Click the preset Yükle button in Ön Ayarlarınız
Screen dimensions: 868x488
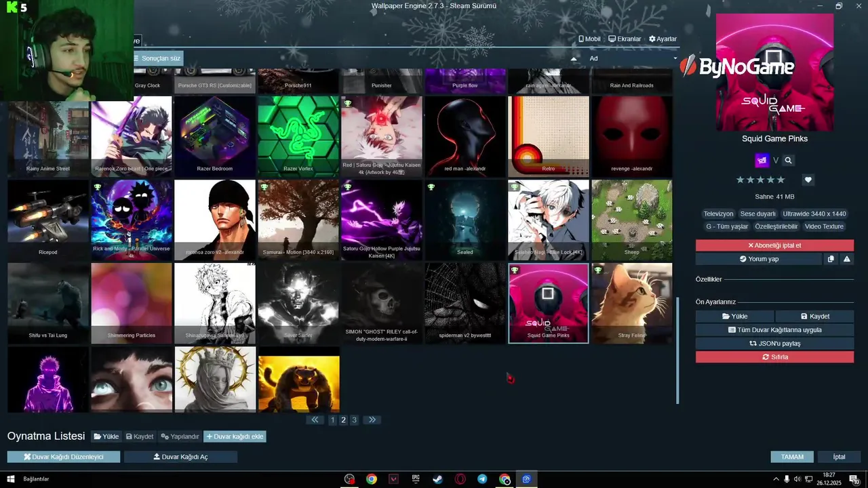[734, 317]
